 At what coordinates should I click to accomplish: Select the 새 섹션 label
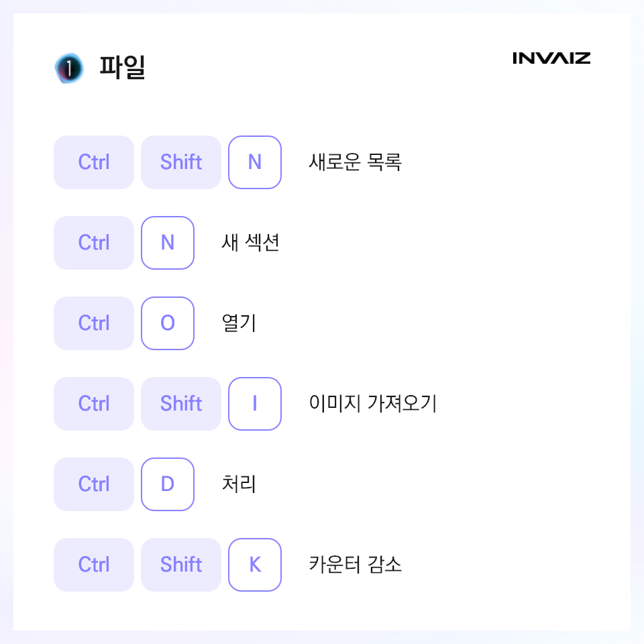coord(250,242)
